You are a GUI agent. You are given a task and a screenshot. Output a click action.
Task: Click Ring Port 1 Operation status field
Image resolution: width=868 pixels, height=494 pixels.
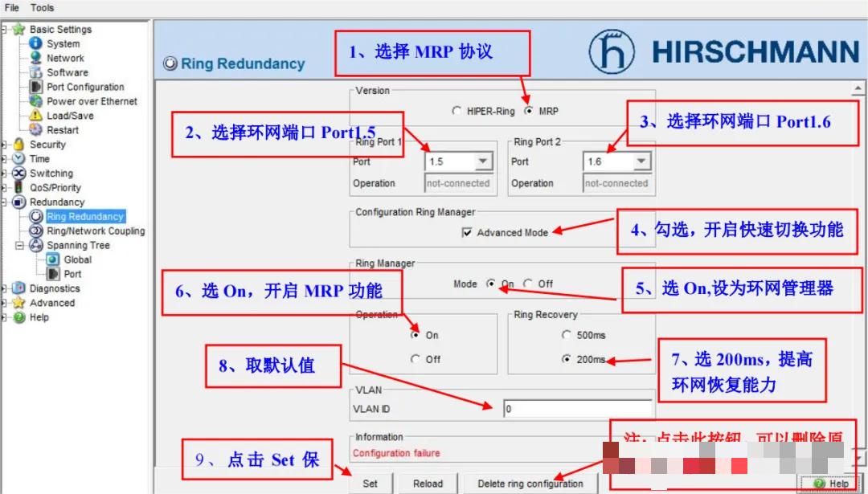tap(458, 183)
